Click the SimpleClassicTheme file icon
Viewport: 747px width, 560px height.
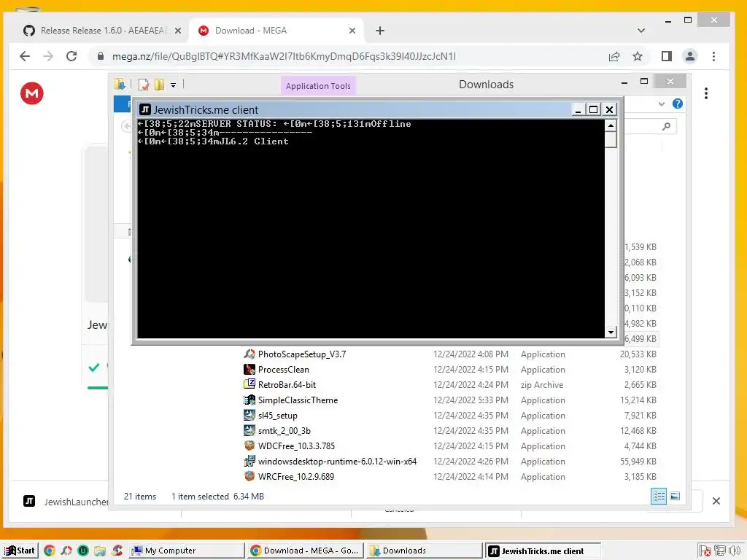pos(249,400)
